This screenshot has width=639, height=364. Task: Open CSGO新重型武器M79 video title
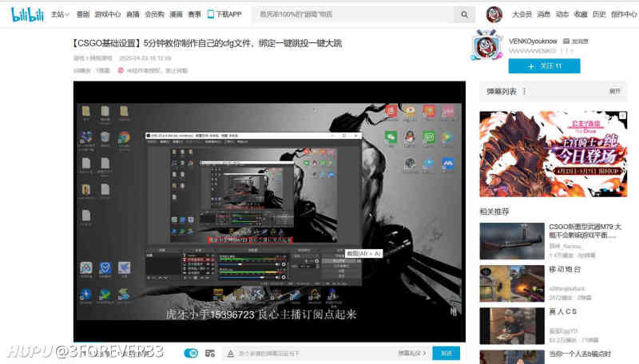click(585, 231)
